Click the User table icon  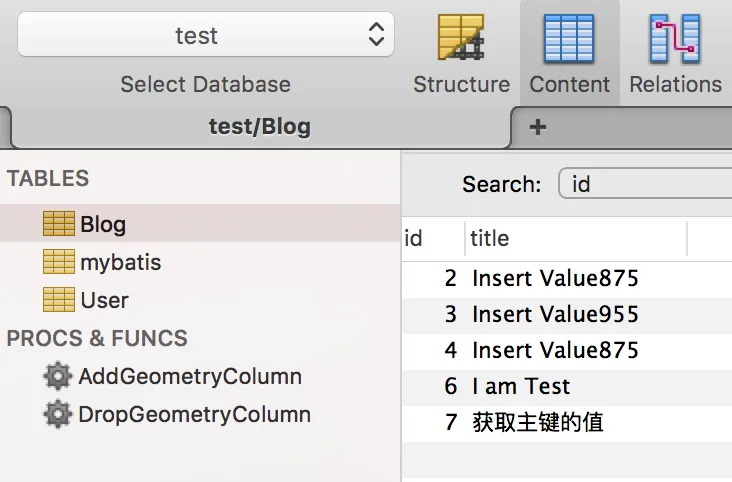tap(59, 299)
